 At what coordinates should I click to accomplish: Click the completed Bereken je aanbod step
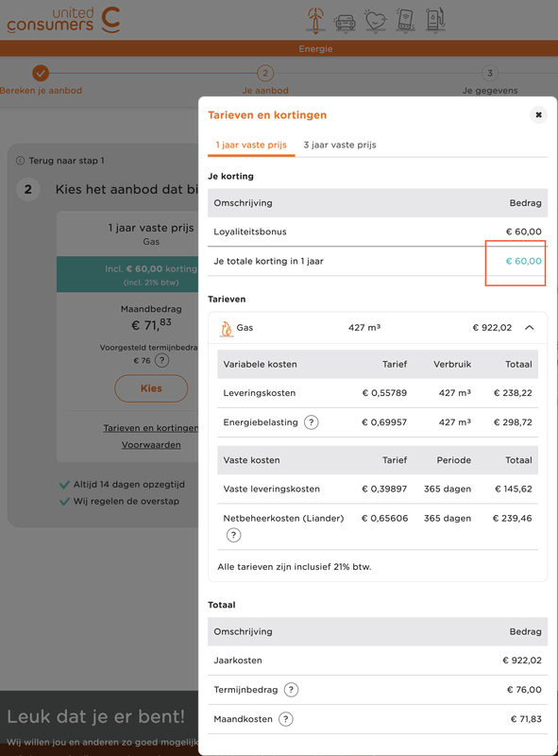[x=41, y=81]
